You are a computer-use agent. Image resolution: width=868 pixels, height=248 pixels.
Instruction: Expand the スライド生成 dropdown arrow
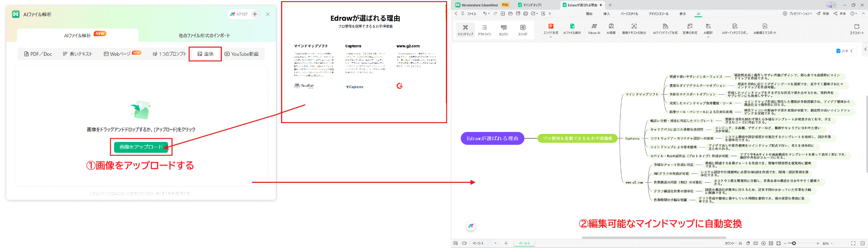pyautogui.click(x=551, y=37)
